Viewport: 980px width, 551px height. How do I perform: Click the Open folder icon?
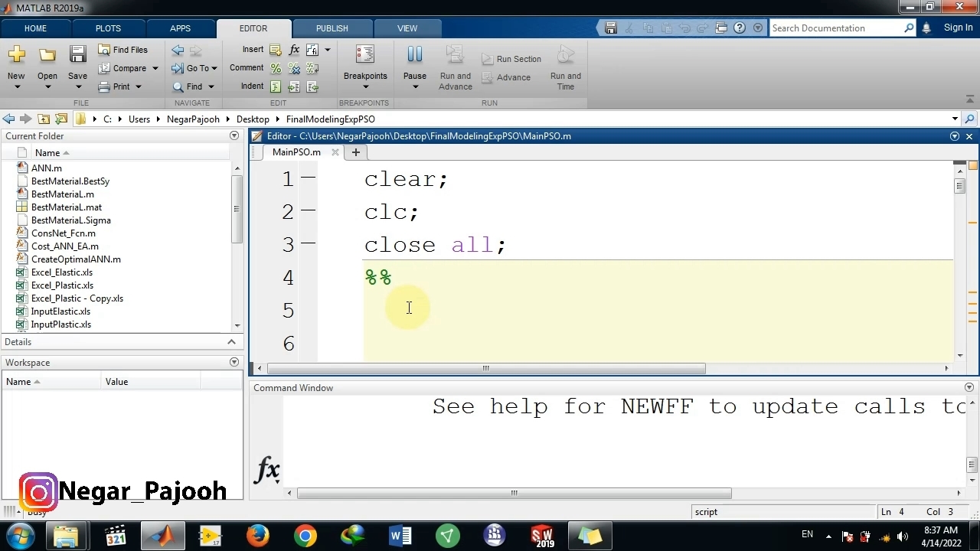pyautogui.click(x=47, y=55)
